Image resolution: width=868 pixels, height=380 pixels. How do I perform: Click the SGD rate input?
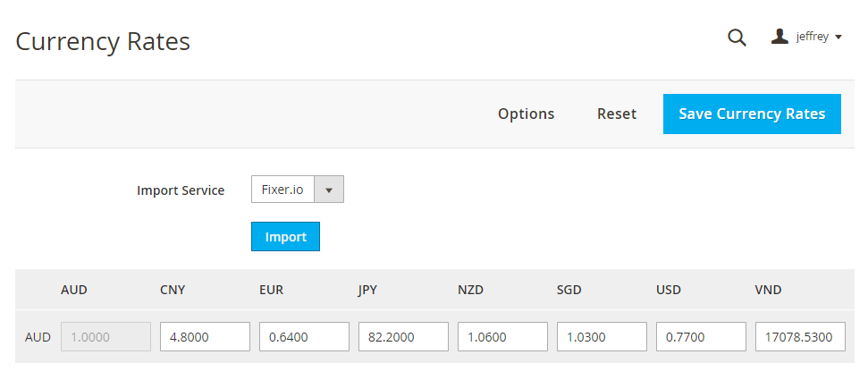click(x=602, y=337)
